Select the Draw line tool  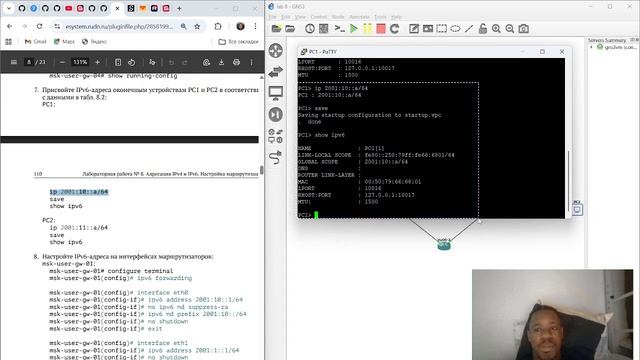[x=469, y=29]
